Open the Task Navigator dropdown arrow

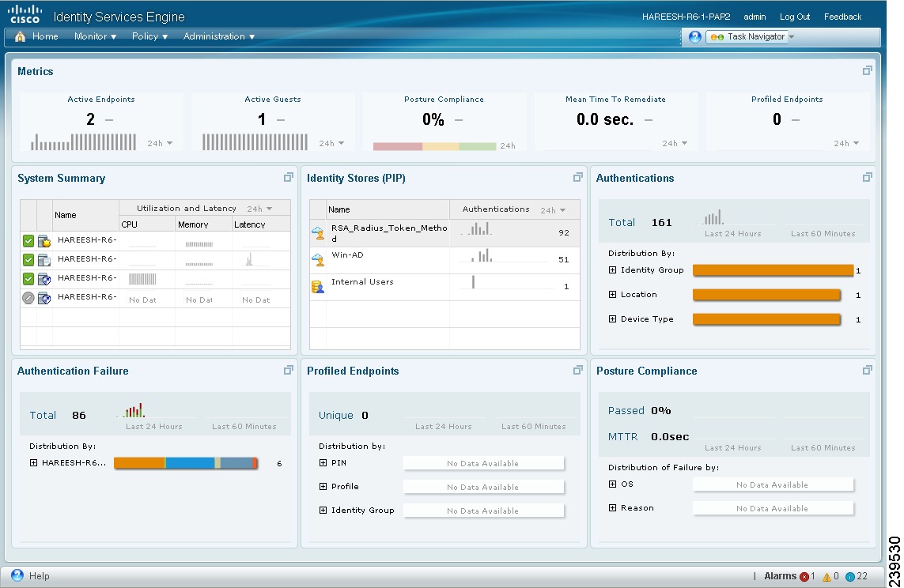pos(792,37)
